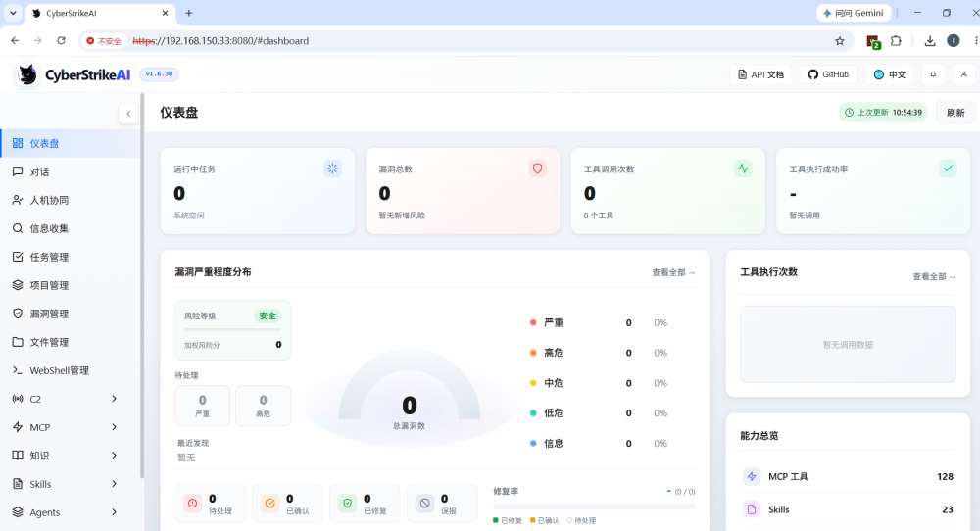Screen dimensions: 980x531
Task: Click the 严重 pending count box
Action: 203,406
